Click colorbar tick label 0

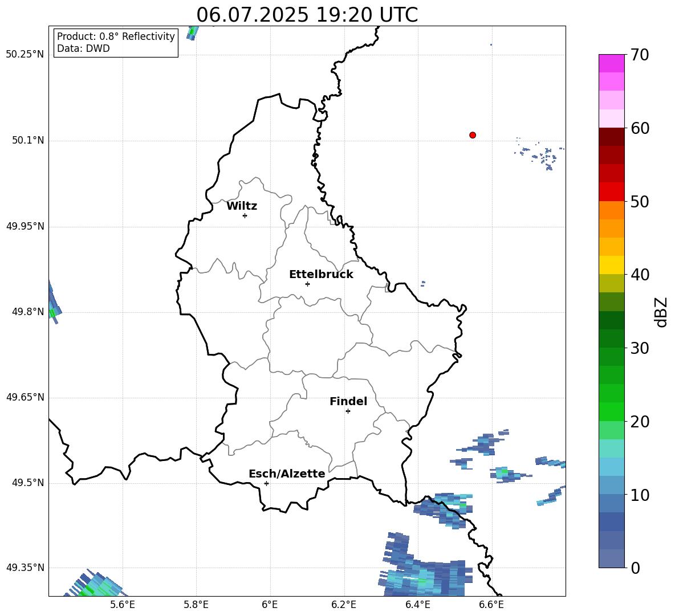(x=635, y=568)
